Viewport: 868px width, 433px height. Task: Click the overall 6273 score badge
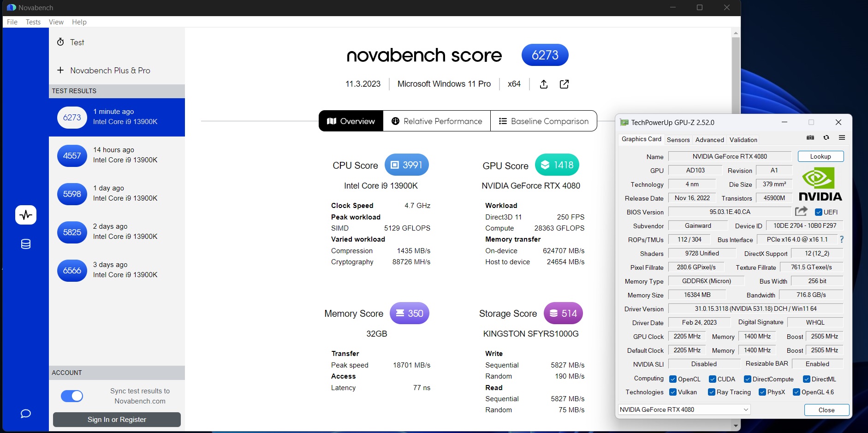pyautogui.click(x=545, y=55)
